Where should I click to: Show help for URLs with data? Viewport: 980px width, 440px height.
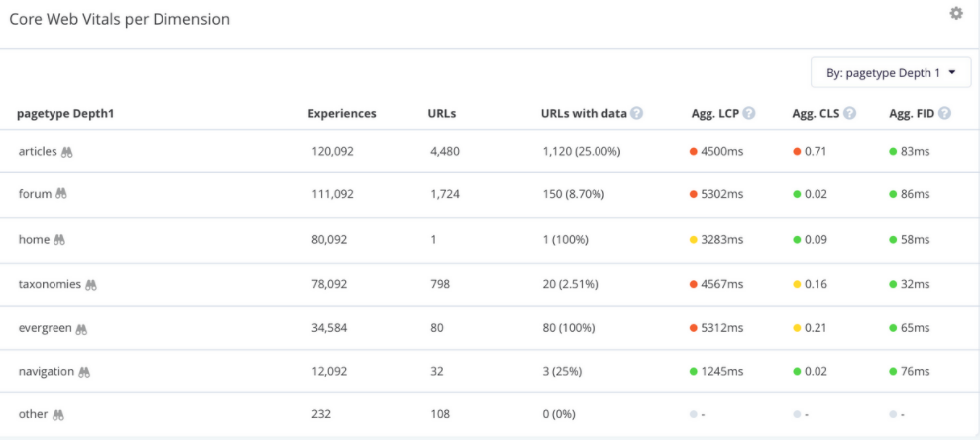coord(636,114)
